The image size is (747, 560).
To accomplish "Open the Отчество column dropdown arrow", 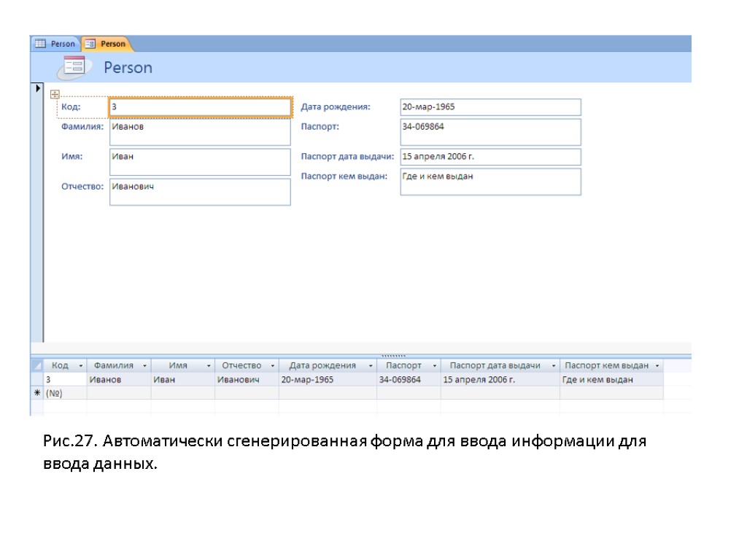I will (273, 366).
